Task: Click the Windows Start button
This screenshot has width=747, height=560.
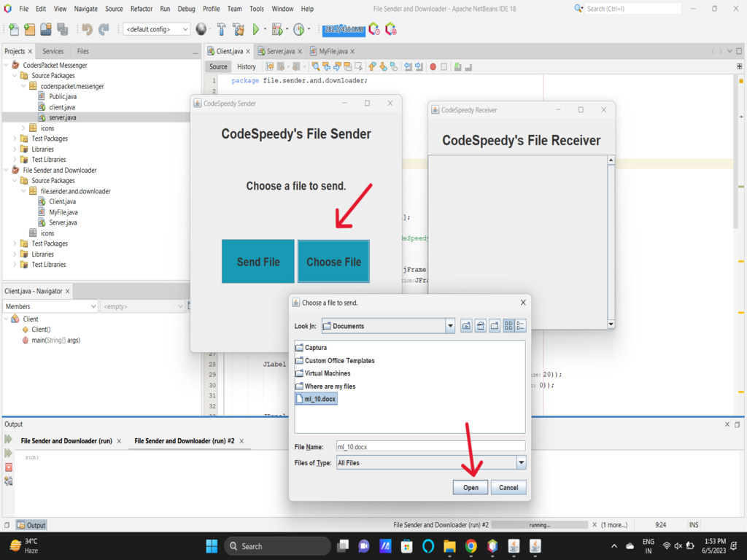Action: [x=212, y=545]
